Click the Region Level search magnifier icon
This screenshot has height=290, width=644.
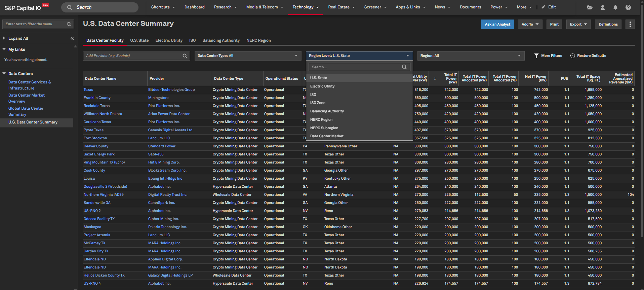click(x=404, y=67)
